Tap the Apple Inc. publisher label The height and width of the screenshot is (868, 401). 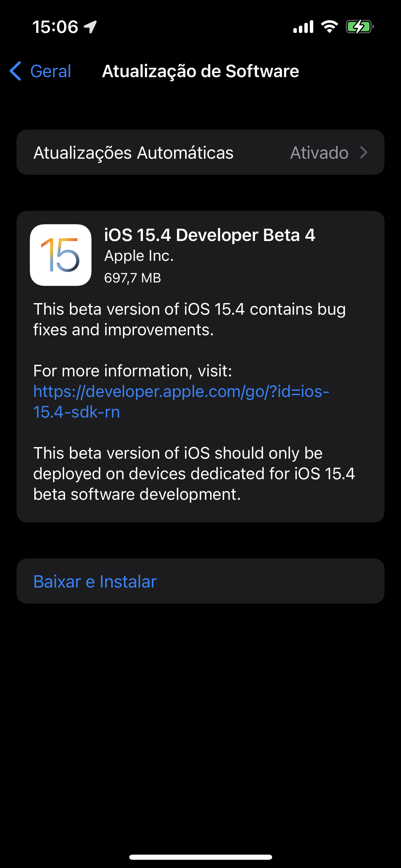139,256
